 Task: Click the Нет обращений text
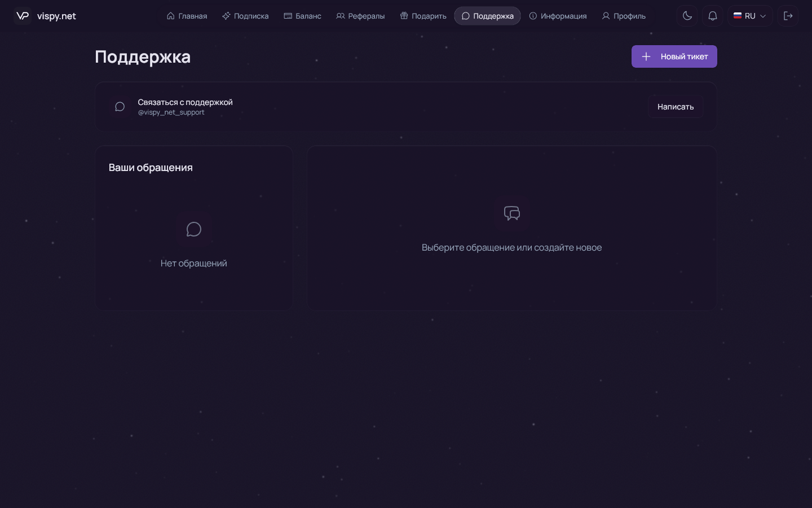[194, 264]
